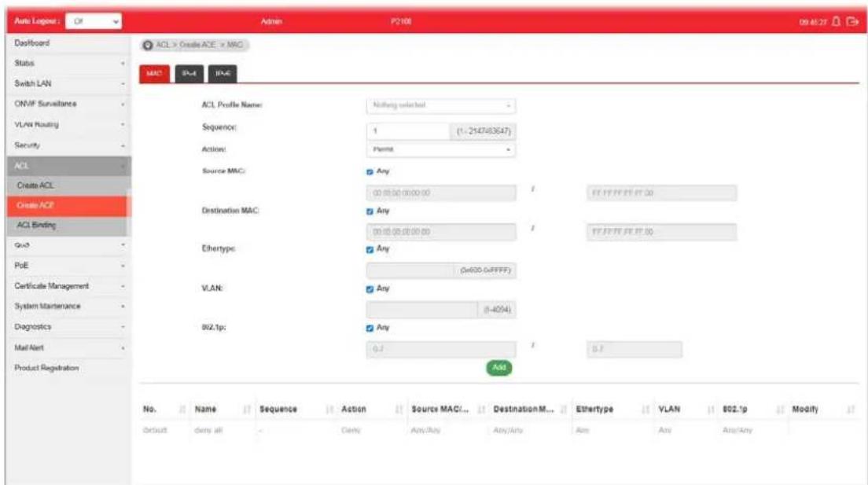Sort table by Name column
The height and width of the screenshot is (485, 868).
tap(247, 410)
